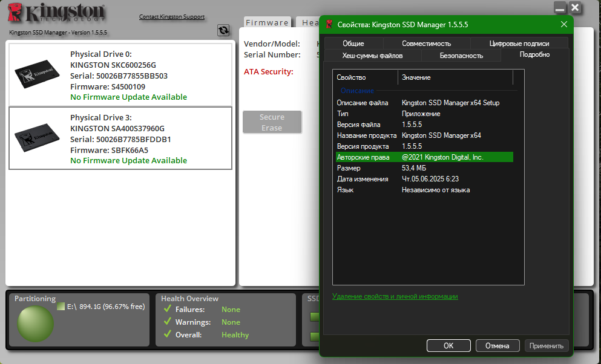Open the Firmware tab
The image size is (601, 364).
click(267, 22)
